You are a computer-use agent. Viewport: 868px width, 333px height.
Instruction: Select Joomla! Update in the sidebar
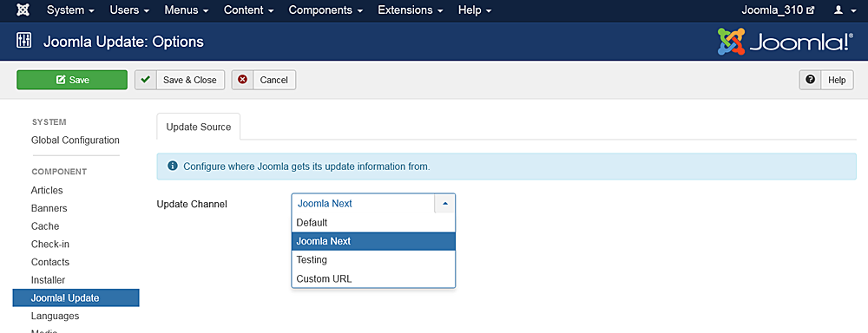coord(76,297)
